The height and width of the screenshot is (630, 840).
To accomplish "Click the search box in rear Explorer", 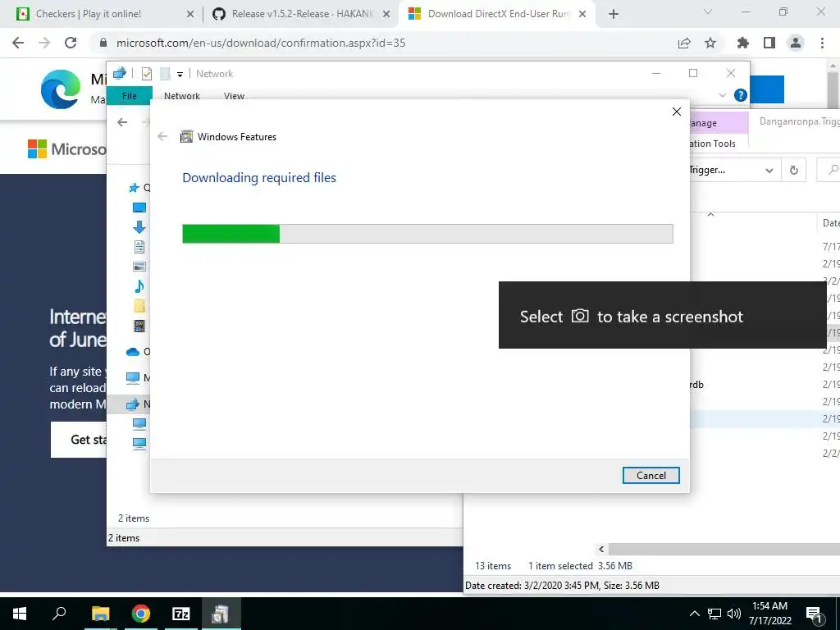I will 829,171.
